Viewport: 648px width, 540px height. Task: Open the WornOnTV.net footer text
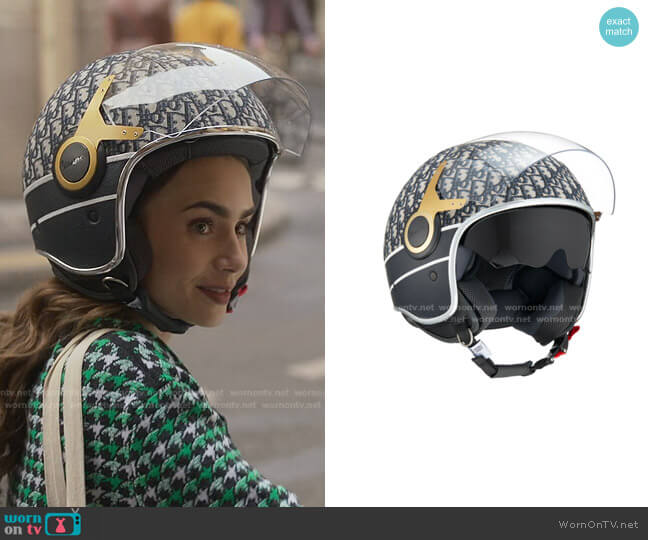click(598, 524)
